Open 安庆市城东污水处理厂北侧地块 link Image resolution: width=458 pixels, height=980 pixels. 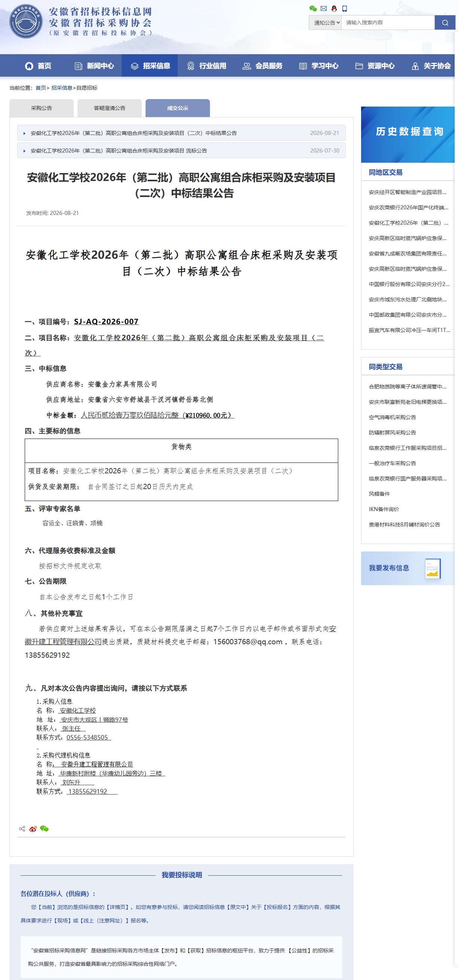(x=407, y=299)
